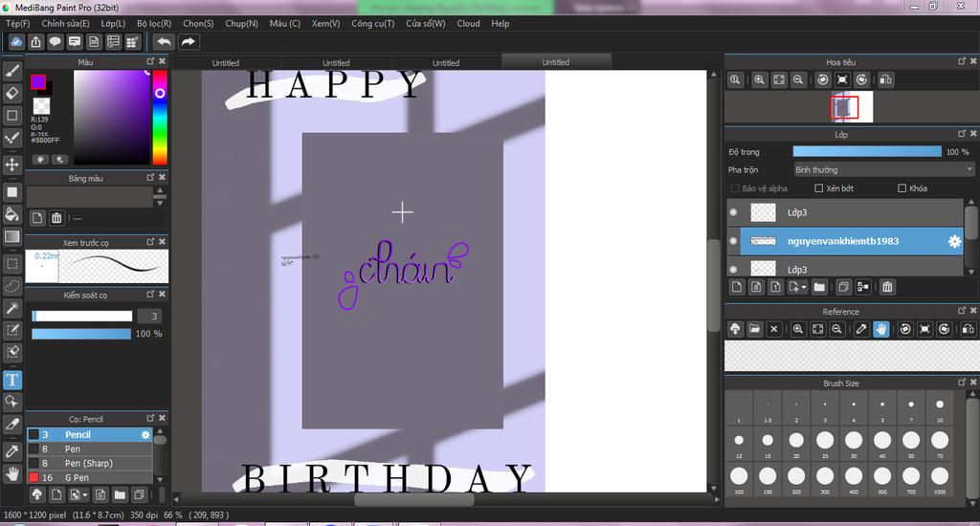Click the purple foreground color swatch
980x526 pixels.
38,82
